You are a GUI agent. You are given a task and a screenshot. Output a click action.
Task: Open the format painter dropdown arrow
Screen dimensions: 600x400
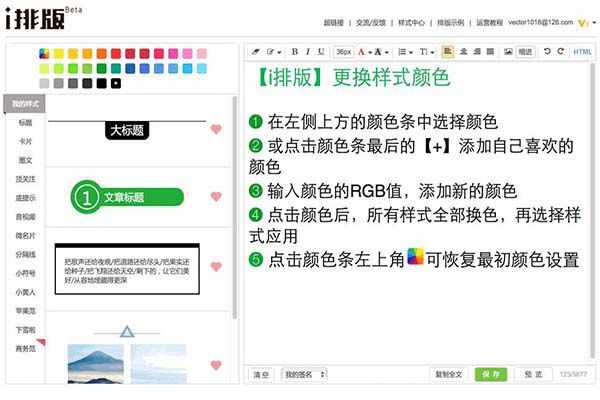pos(279,52)
